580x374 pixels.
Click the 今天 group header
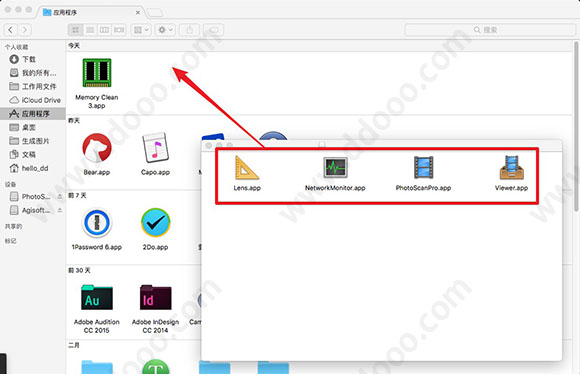(74, 46)
